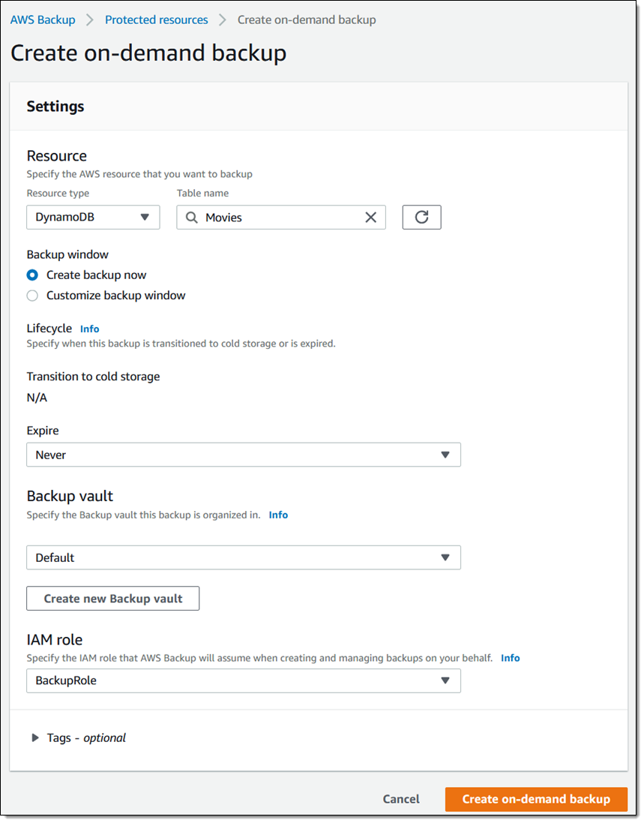Cancel the on-demand backup creation
Image resolution: width=644 pixels, height=823 pixels.
point(401,799)
